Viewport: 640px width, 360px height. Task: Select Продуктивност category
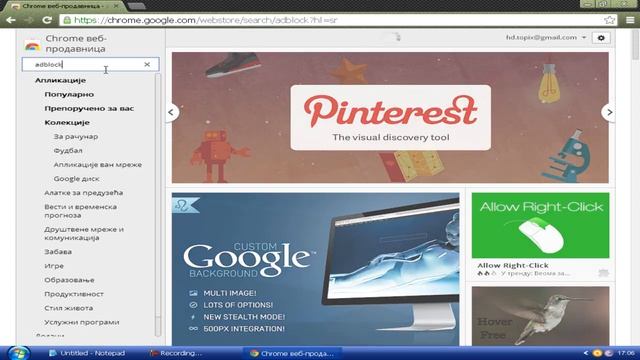click(74, 294)
